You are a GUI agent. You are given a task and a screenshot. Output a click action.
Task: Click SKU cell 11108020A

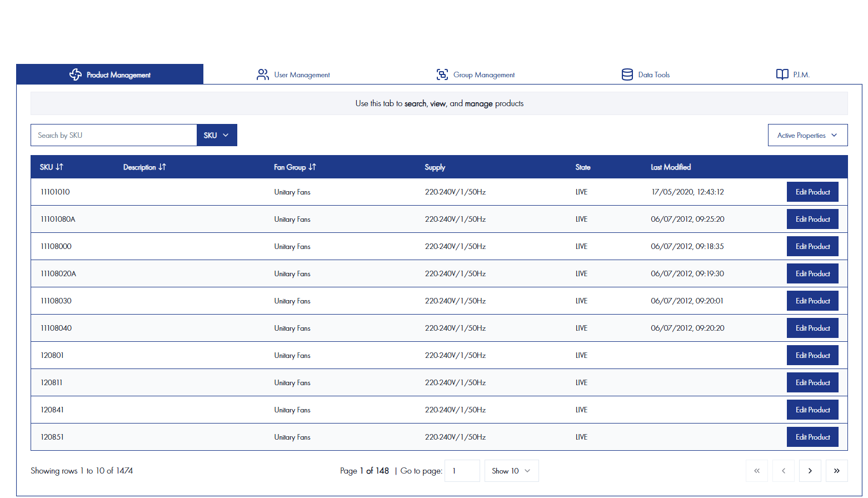coord(58,273)
